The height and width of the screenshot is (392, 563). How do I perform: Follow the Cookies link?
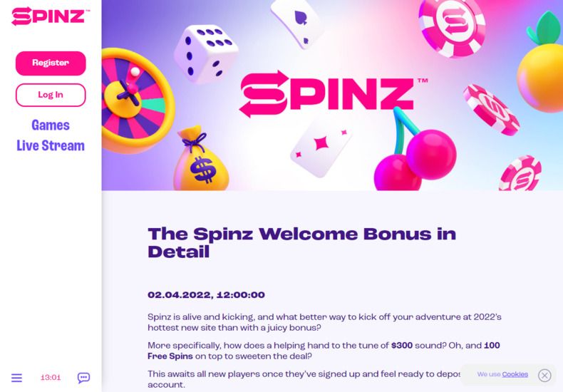coord(515,374)
